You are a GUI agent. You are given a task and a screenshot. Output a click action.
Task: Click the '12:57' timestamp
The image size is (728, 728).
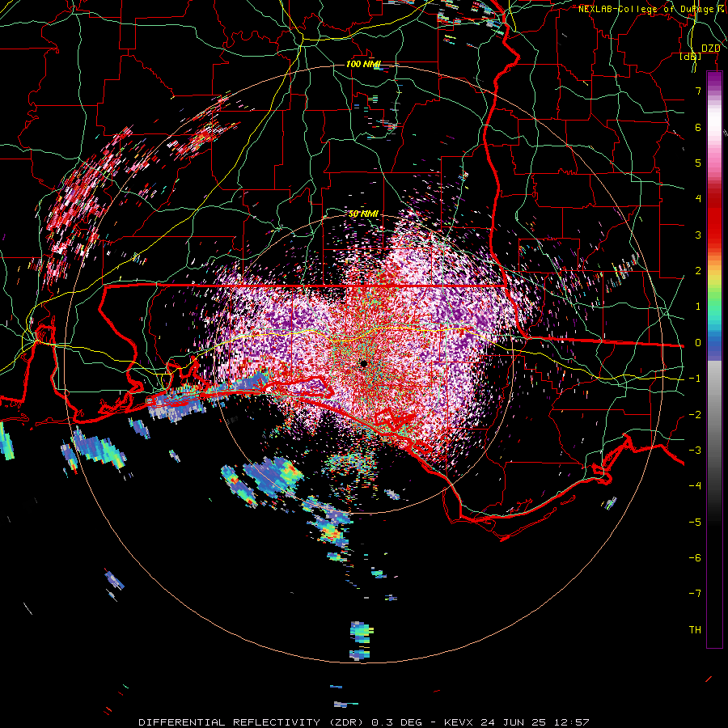(573, 722)
